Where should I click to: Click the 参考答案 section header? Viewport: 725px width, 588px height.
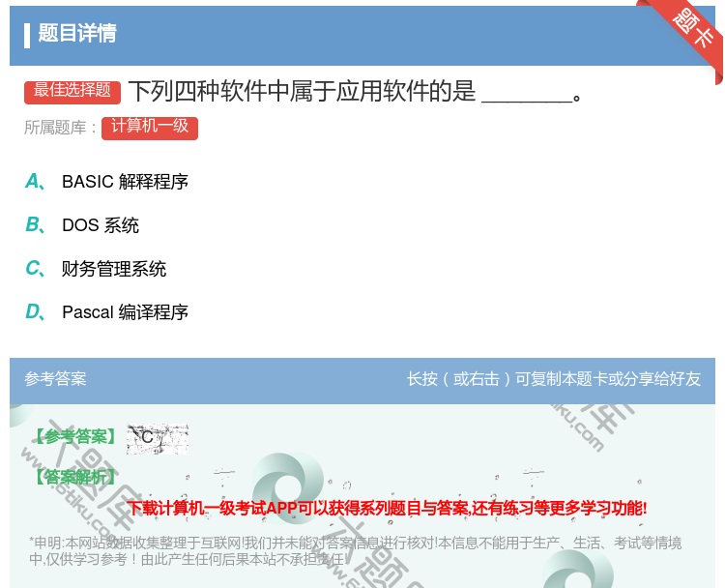pyautogui.click(x=55, y=379)
